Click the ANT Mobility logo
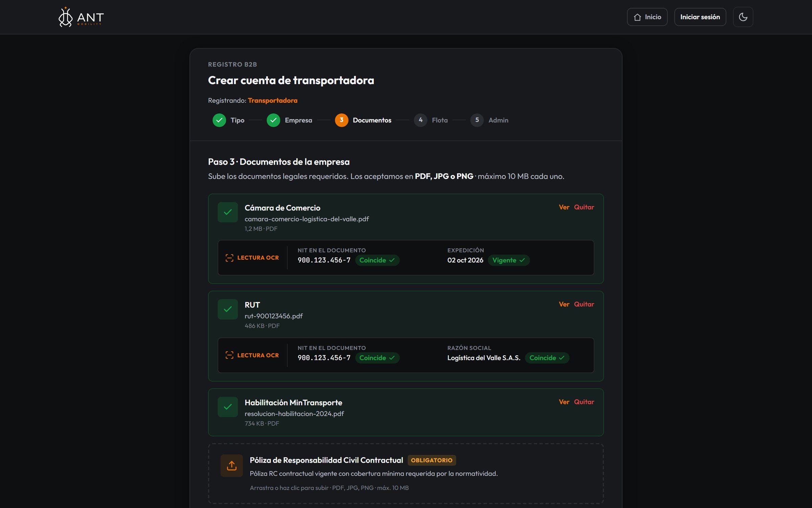 (81, 17)
